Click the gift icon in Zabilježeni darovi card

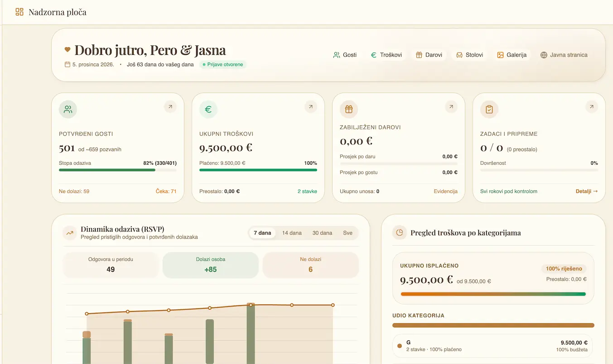(349, 109)
